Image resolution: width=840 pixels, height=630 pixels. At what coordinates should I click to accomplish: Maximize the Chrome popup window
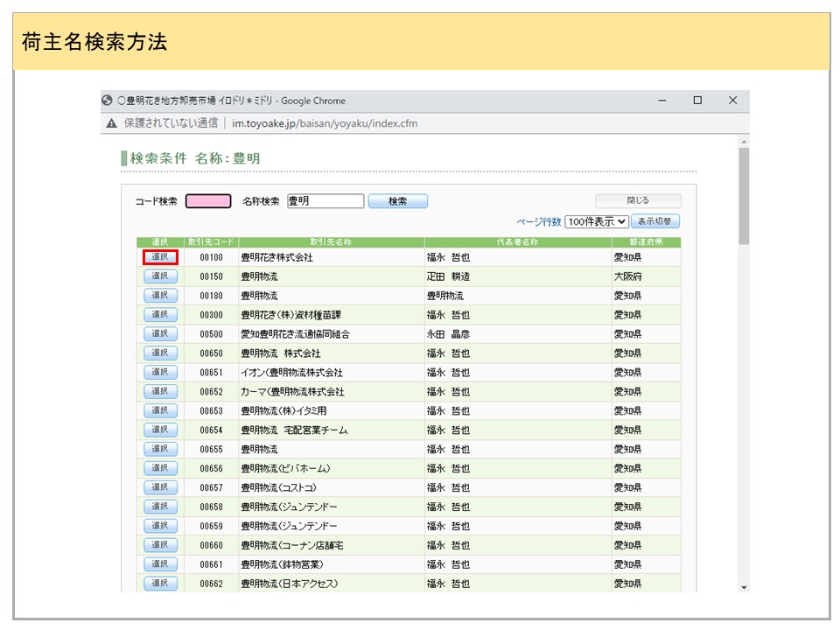pos(697,101)
